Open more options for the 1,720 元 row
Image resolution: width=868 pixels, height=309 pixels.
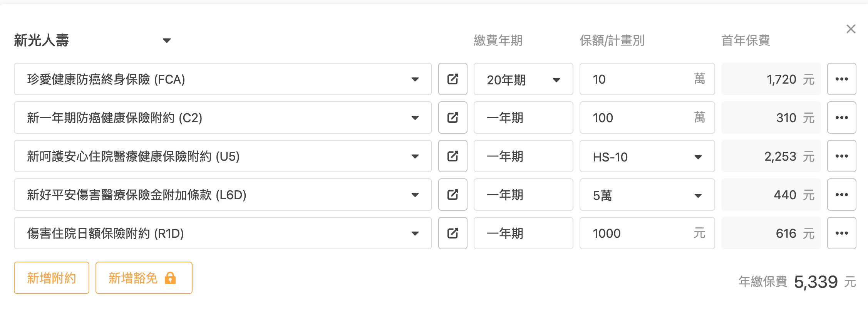click(x=841, y=79)
